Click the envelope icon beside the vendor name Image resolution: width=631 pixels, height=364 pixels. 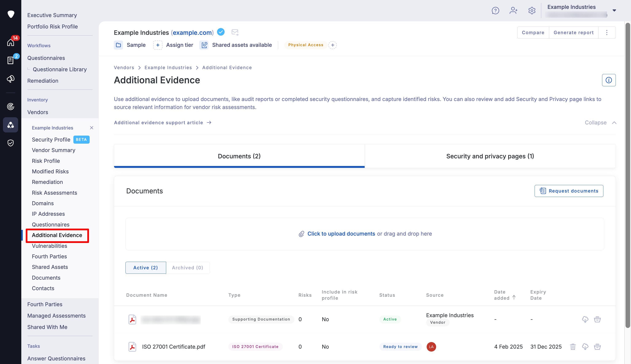pyautogui.click(x=235, y=32)
